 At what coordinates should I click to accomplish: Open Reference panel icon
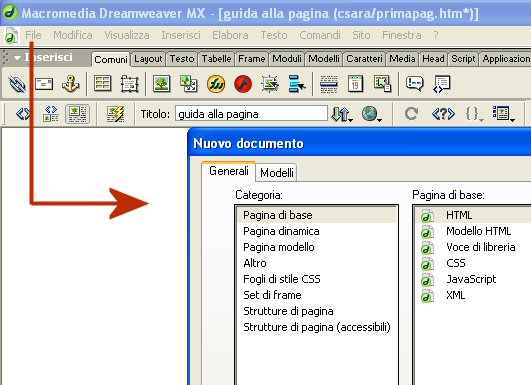443,114
